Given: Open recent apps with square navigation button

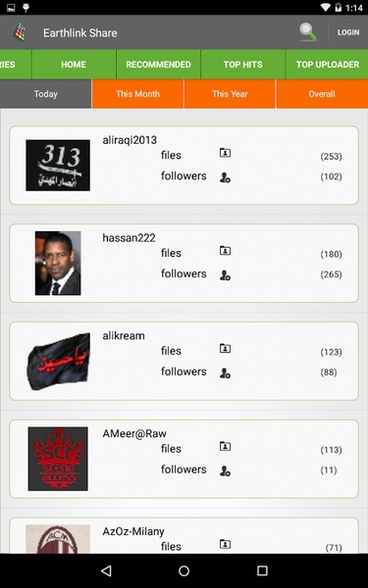Looking at the screenshot, I should point(262,570).
